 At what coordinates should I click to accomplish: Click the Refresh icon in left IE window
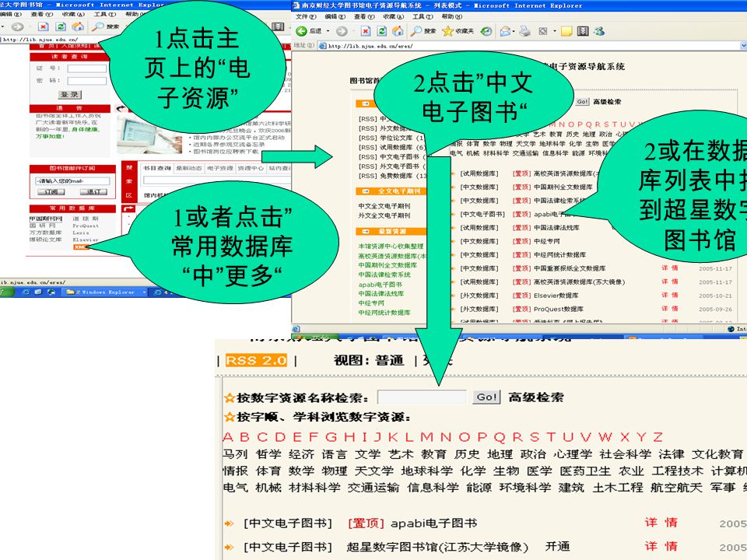click(x=61, y=26)
